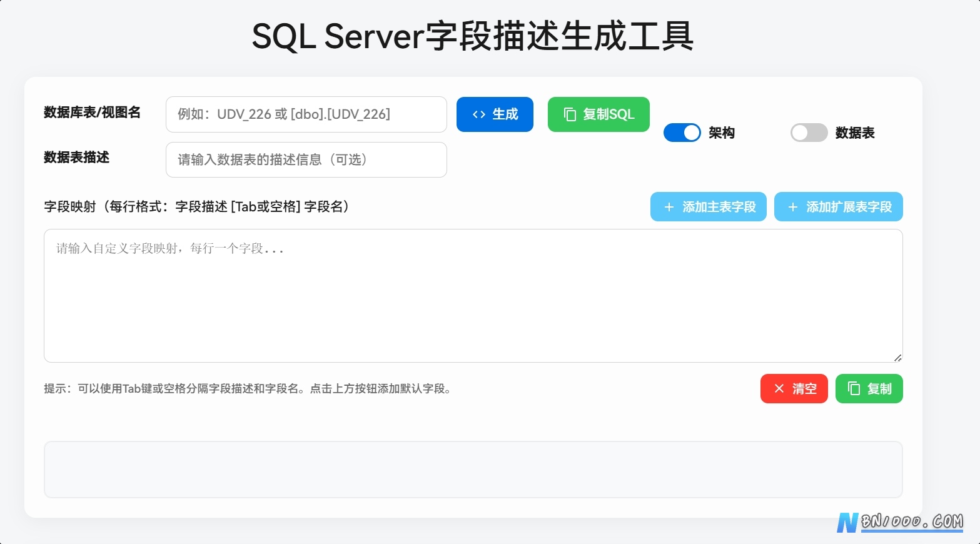Click the 生成 generate button
Screen dimensions: 980x544
(x=495, y=114)
